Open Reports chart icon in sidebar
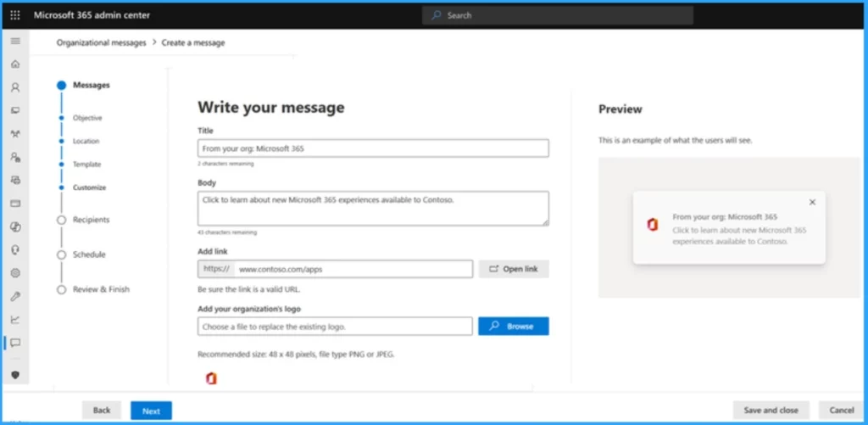 click(x=15, y=320)
